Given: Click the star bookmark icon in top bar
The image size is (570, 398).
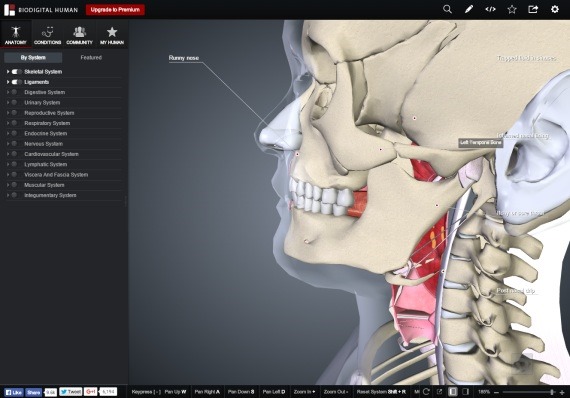Looking at the screenshot, I should tap(512, 9).
